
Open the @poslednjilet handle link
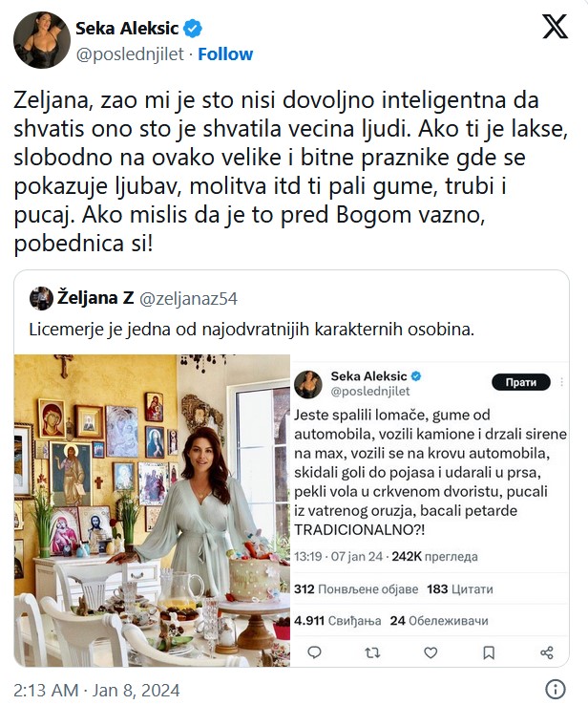[130, 53]
